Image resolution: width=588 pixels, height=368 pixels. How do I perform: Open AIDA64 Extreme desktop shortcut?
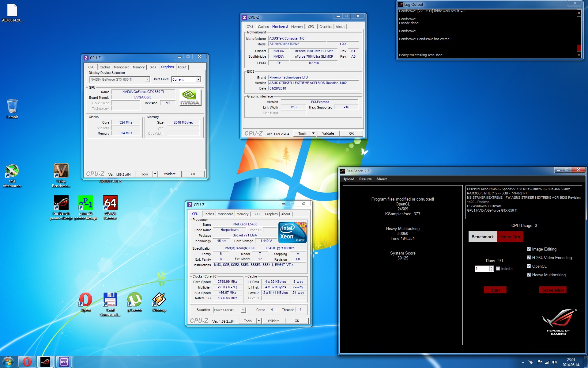110,208
